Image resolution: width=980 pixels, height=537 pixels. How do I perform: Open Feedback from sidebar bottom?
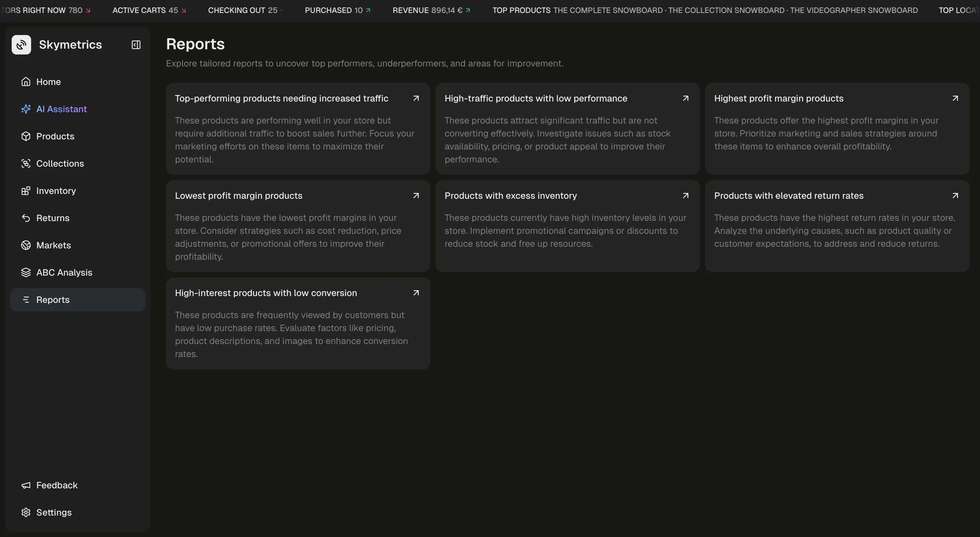[57, 485]
